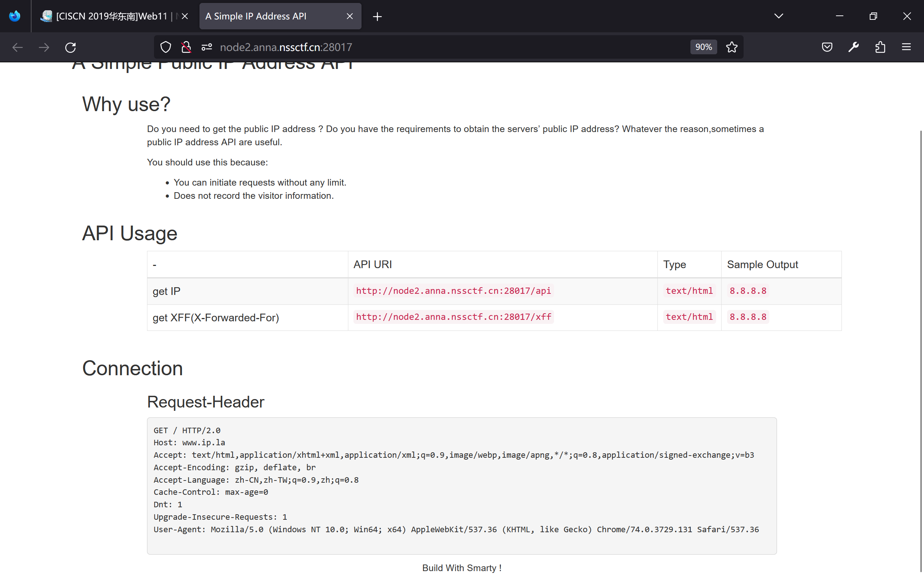Click text/html type in get IP row
Image resolution: width=924 pixels, height=581 pixels.
[689, 291]
